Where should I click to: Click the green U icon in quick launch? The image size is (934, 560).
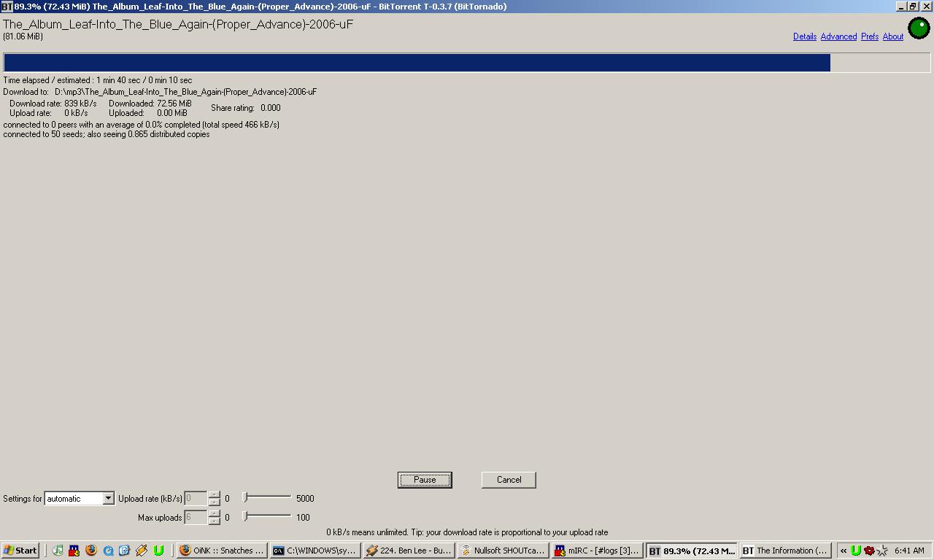point(158,551)
